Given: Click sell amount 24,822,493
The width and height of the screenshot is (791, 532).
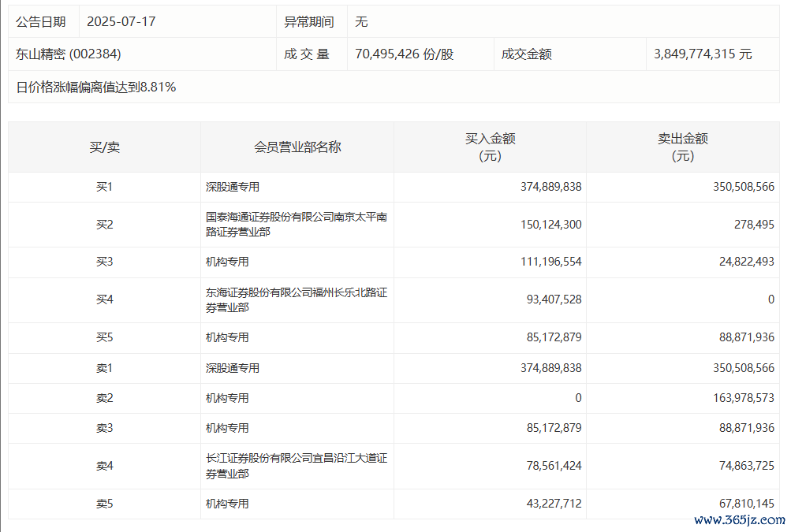Looking at the screenshot, I should coord(747,262).
